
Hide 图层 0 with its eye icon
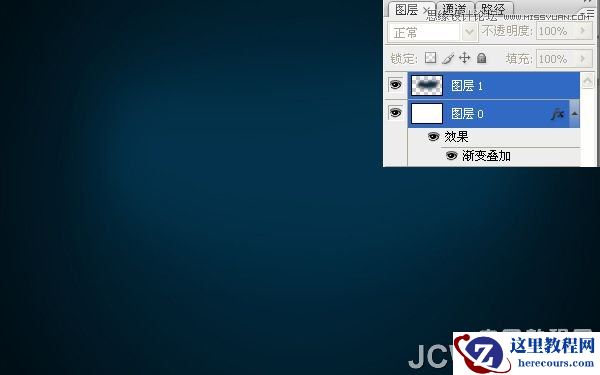click(x=396, y=113)
